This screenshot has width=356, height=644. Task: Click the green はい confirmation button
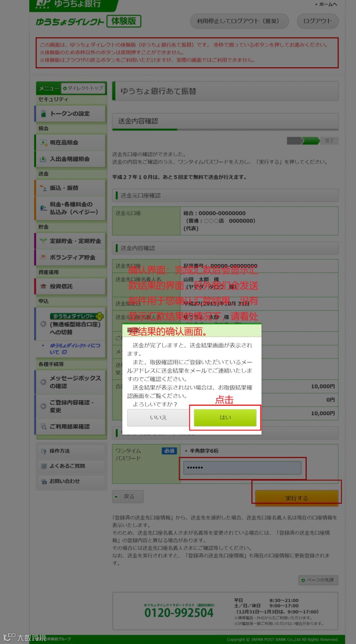225,417
